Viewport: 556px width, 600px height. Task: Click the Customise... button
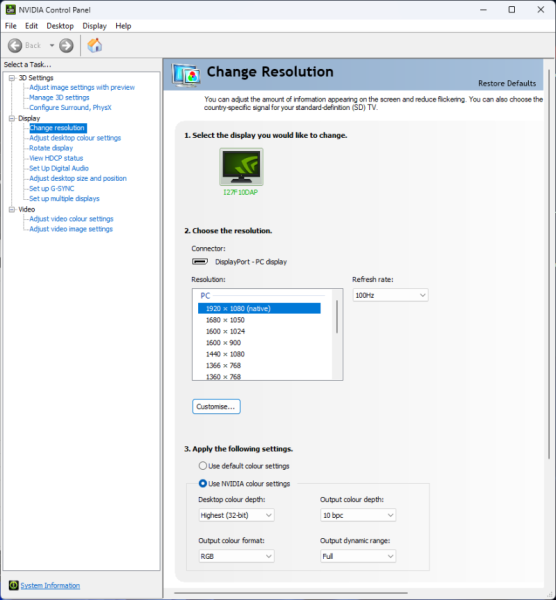click(x=216, y=406)
